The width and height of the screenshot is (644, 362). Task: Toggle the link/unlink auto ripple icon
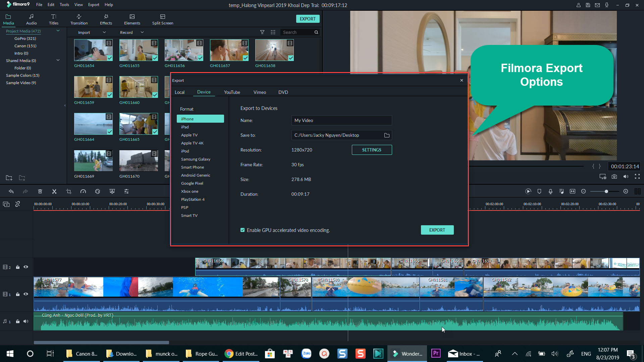[18, 204]
